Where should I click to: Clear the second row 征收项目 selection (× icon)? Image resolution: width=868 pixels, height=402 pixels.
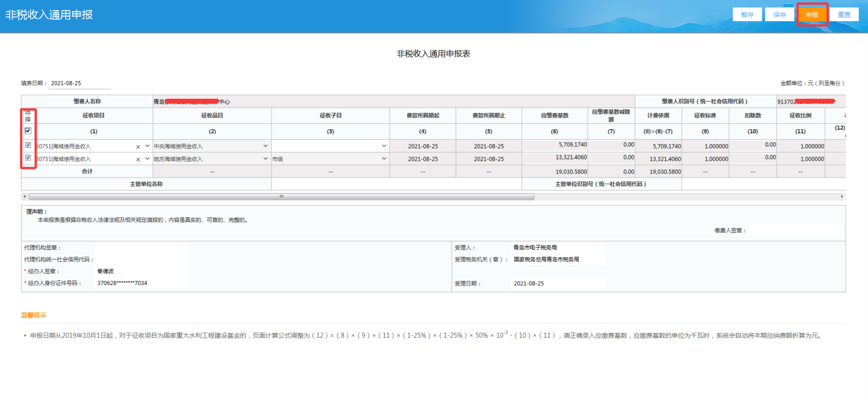pyautogui.click(x=138, y=159)
